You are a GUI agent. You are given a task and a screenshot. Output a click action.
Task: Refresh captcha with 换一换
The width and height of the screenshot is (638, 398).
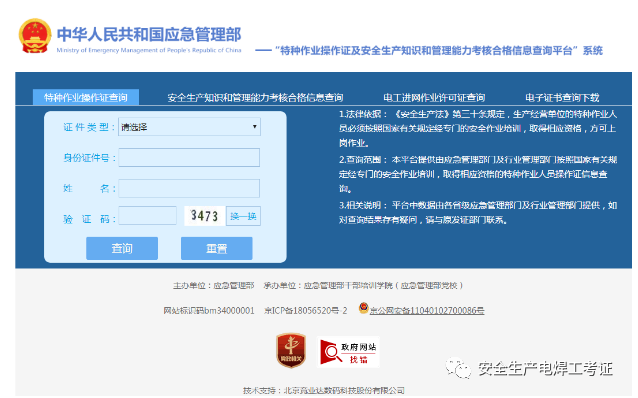point(243,216)
